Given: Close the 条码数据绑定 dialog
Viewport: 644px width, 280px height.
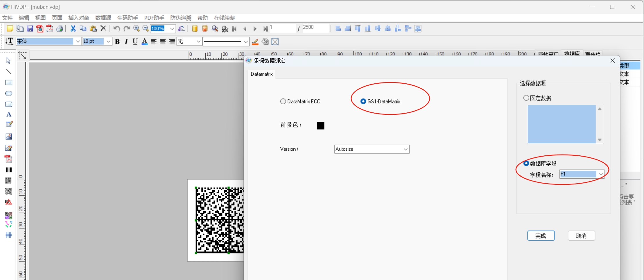Looking at the screenshot, I should coord(613,60).
